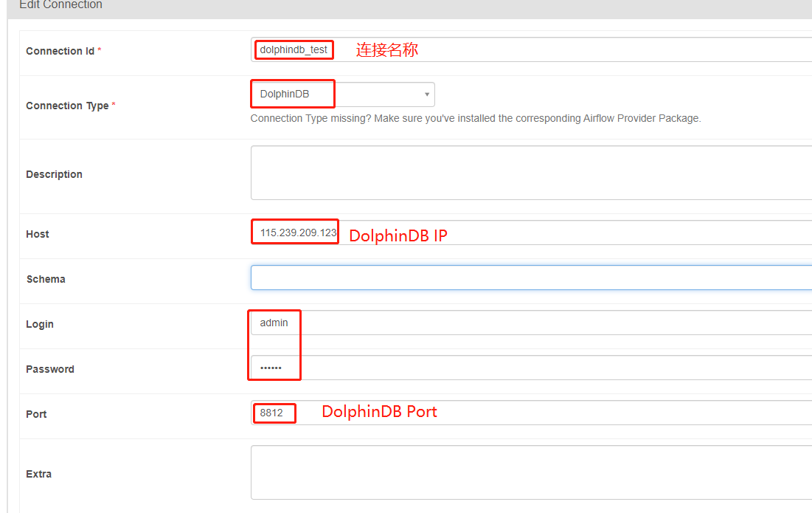Click the "Description" label text
812x513 pixels.
(x=54, y=174)
